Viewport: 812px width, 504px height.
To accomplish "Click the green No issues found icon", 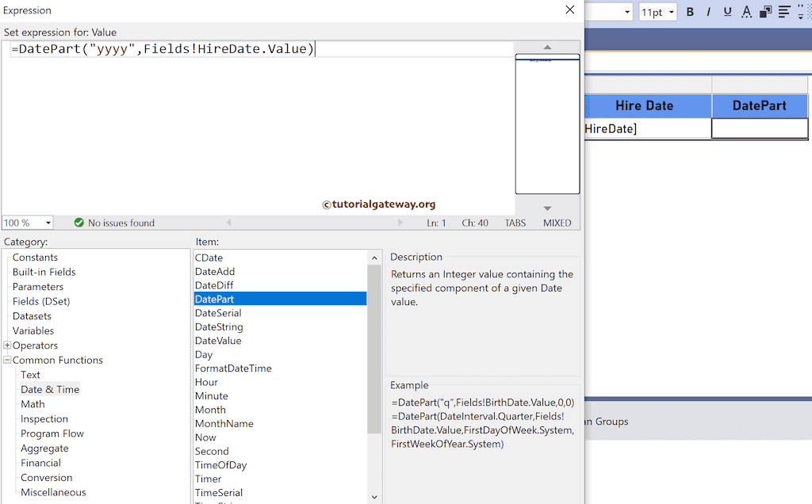I will (x=79, y=223).
